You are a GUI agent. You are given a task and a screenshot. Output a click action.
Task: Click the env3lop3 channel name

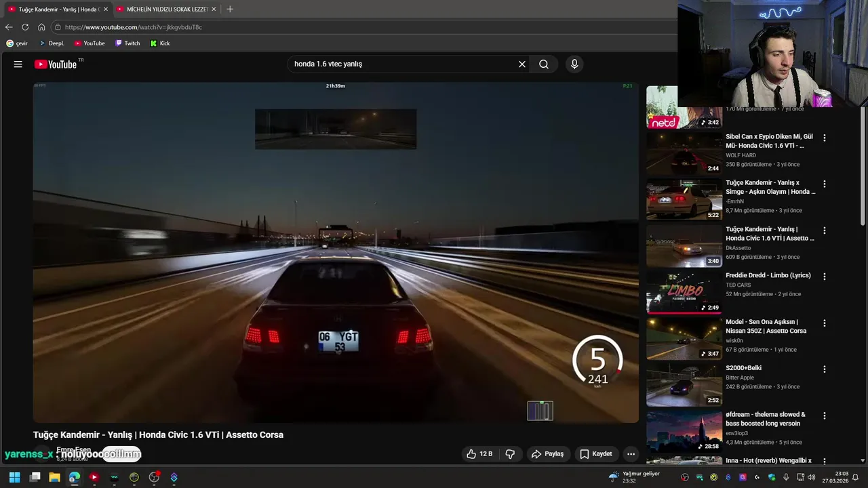coord(737,433)
